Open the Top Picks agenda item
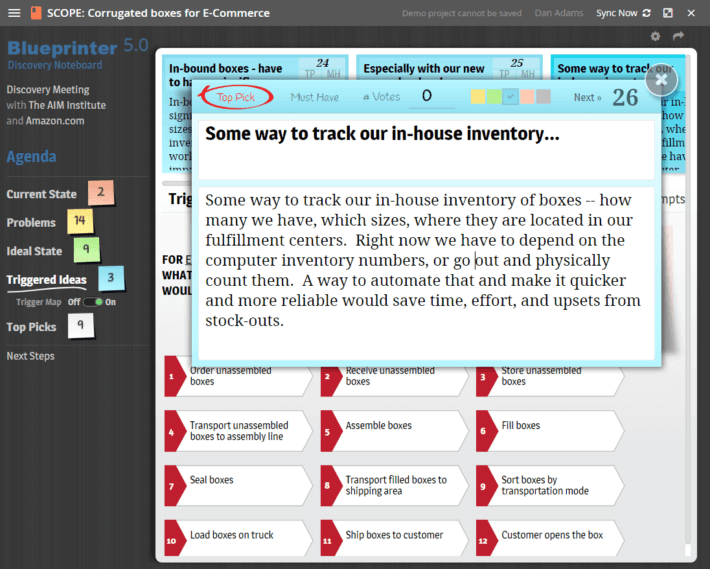This screenshot has height=569, width=710. point(31,327)
